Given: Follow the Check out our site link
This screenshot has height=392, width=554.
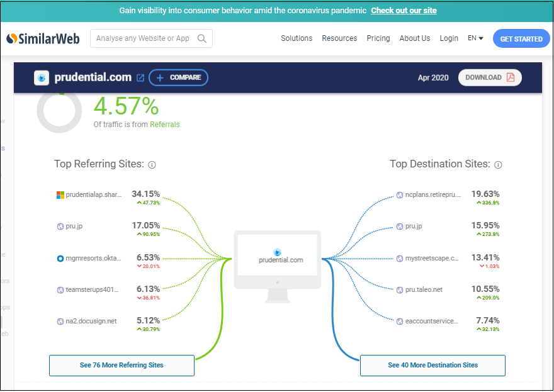Looking at the screenshot, I should pos(404,11).
